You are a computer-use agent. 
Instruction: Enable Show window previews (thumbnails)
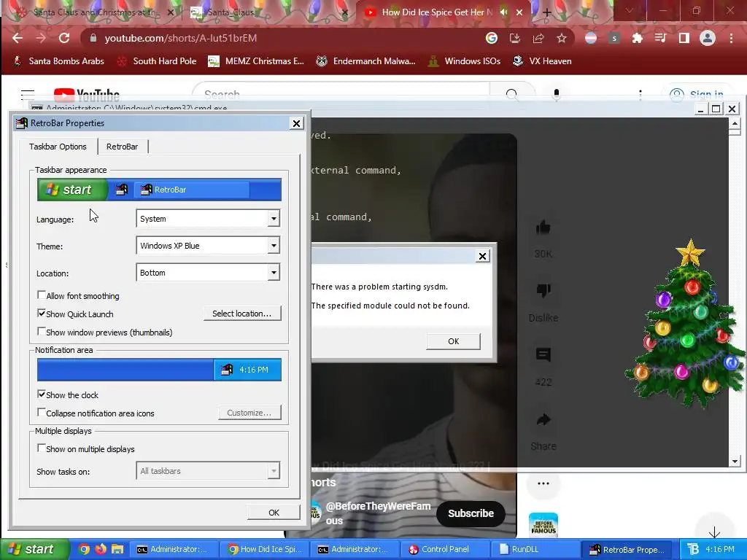[x=42, y=332]
